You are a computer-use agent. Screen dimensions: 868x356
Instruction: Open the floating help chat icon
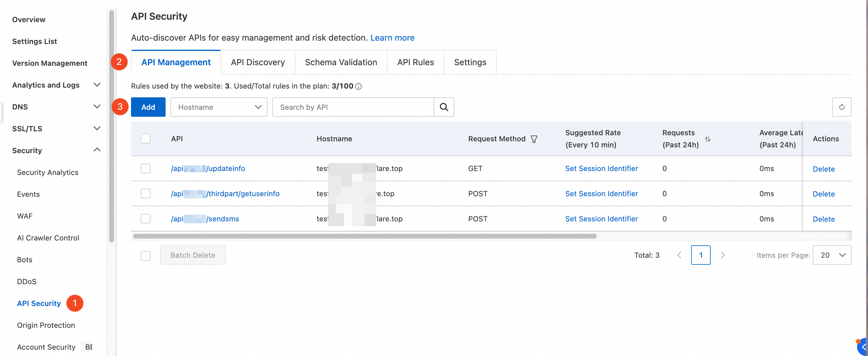(863, 347)
